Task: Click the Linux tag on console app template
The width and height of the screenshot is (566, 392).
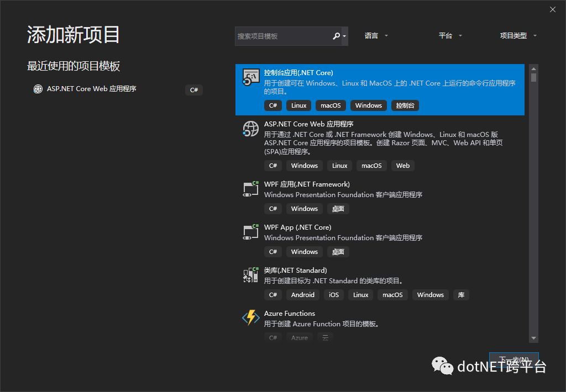Action: [x=299, y=105]
